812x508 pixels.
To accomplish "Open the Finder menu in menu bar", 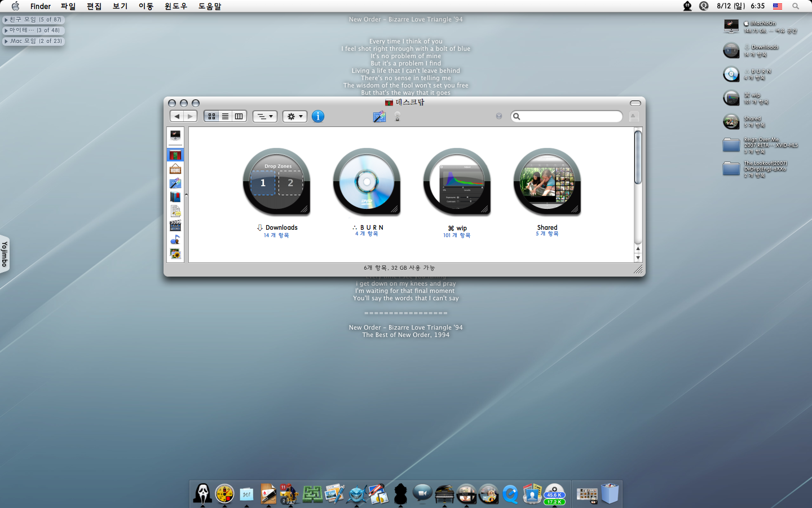I will click(x=41, y=6).
